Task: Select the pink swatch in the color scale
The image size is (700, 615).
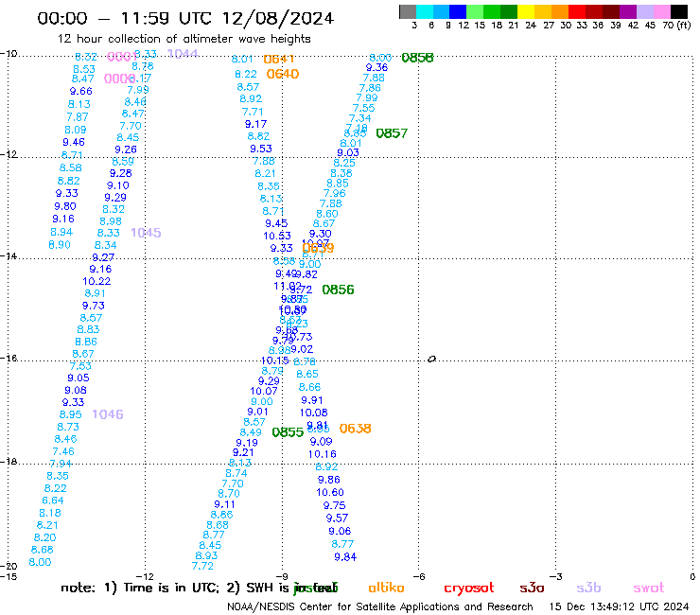Action: 662,11
